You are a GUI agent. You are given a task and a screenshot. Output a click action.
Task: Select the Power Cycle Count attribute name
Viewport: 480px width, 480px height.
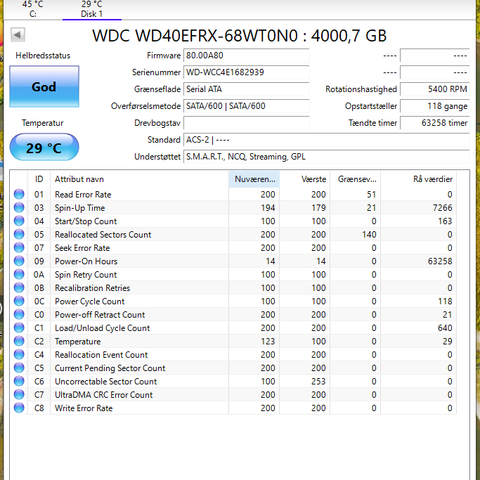click(89, 301)
